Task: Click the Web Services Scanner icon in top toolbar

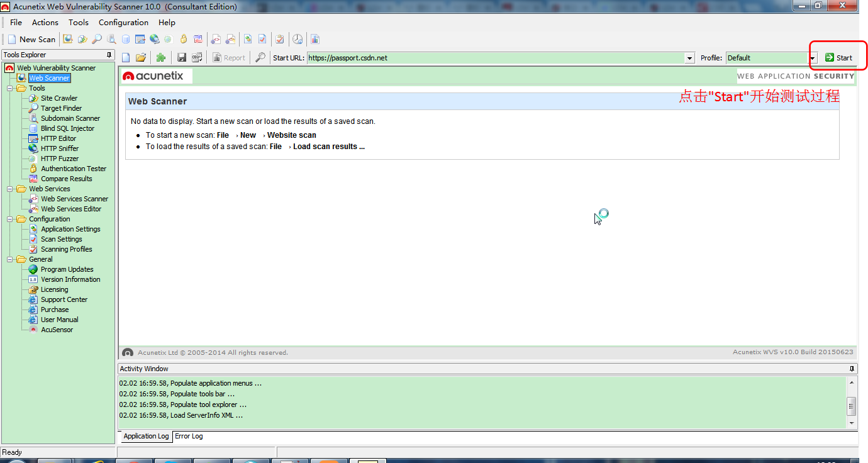Action: 215,39
